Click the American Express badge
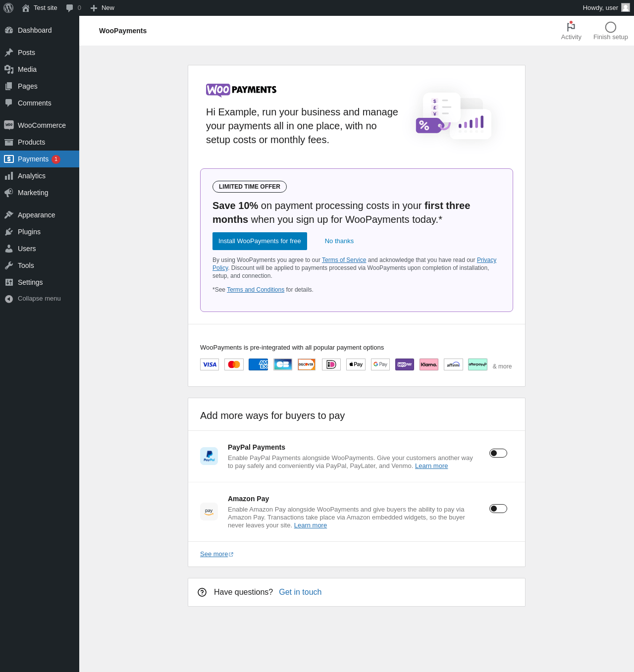 tap(258, 364)
